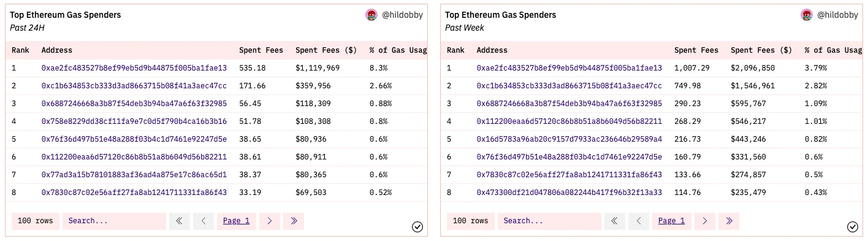The height and width of the screenshot is (241, 868).
Task: Open hildobby avatar on Past 24H panel
Action: (371, 15)
